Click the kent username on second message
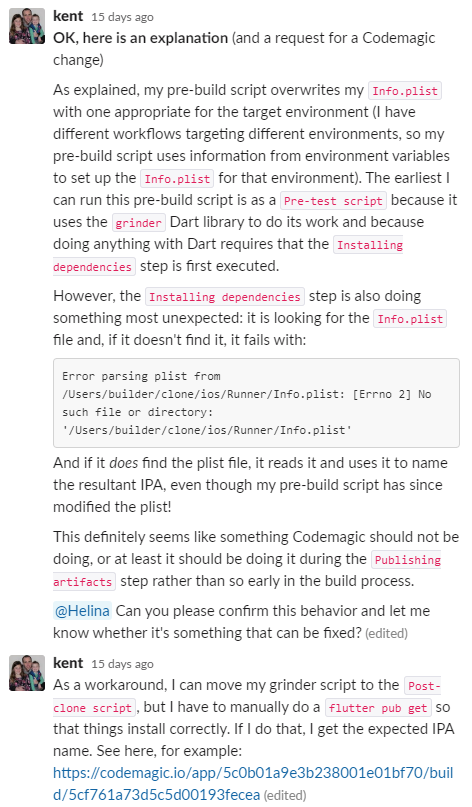Screen dimensions: 472x807 click(68, 663)
